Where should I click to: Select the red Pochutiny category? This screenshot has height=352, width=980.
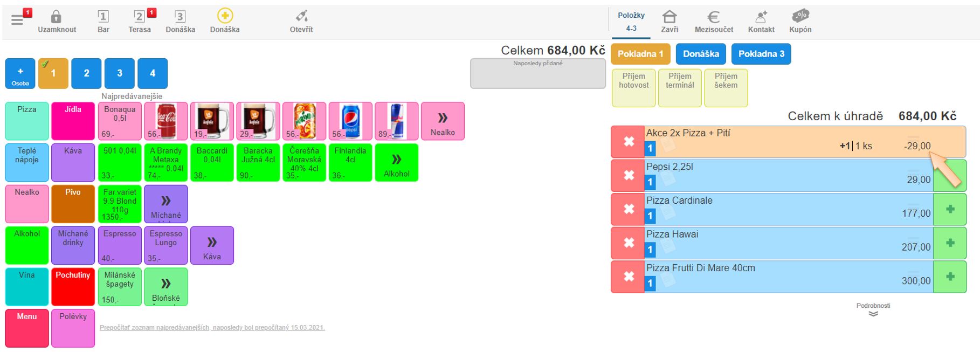[x=73, y=287]
